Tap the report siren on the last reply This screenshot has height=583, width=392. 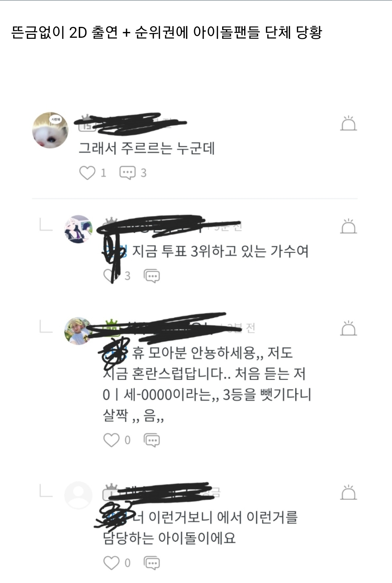click(348, 492)
